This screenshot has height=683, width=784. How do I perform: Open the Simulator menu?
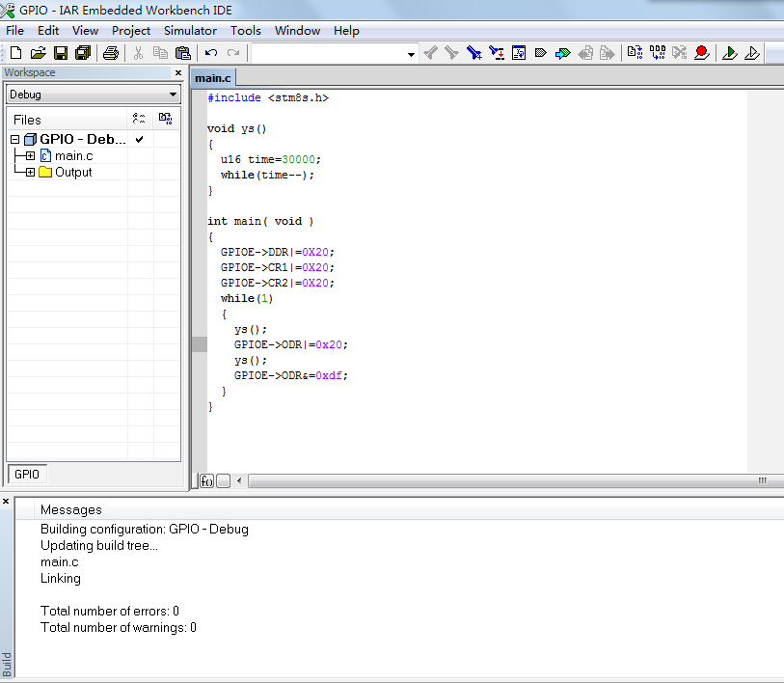(190, 31)
